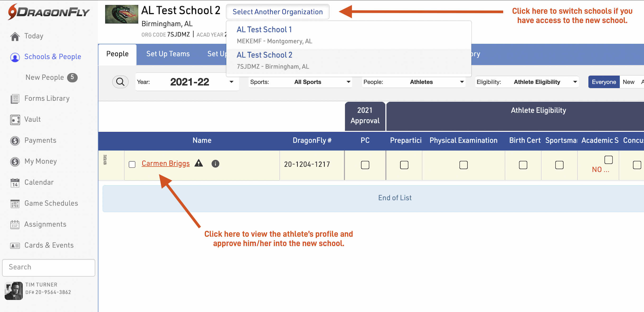The height and width of the screenshot is (312, 644).
Task: Open the Year 2021-22 dropdown
Action: pos(187,82)
